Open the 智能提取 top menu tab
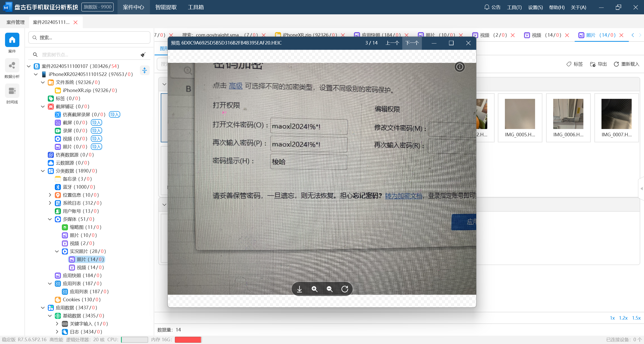Image resolution: width=644 pixels, height=344 pixels. 166,7
